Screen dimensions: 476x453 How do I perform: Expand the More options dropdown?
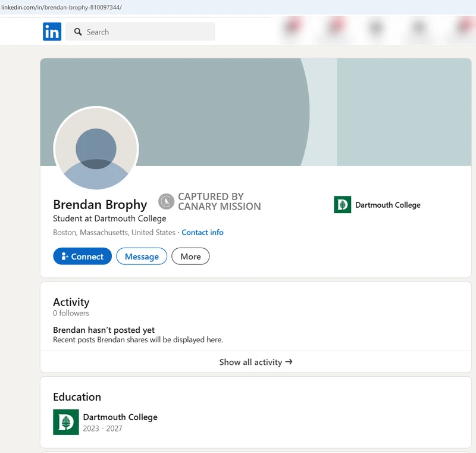(x=190, y=257)
